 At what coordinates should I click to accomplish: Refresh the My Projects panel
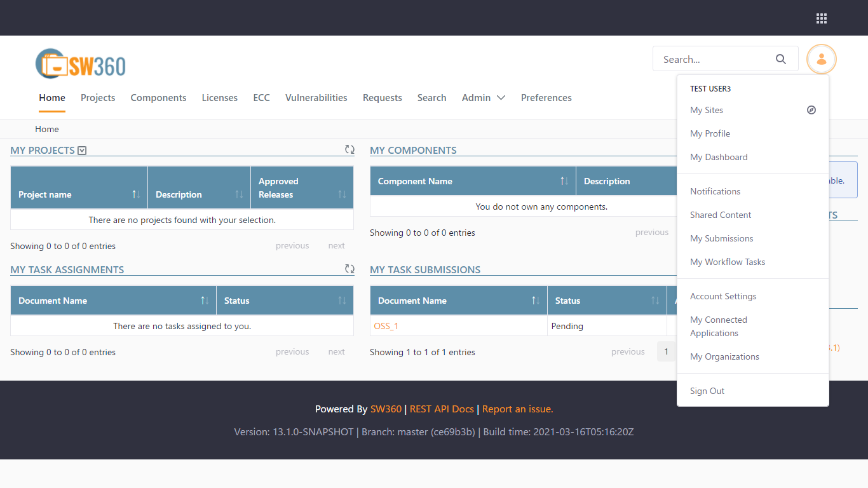point(349,150)
